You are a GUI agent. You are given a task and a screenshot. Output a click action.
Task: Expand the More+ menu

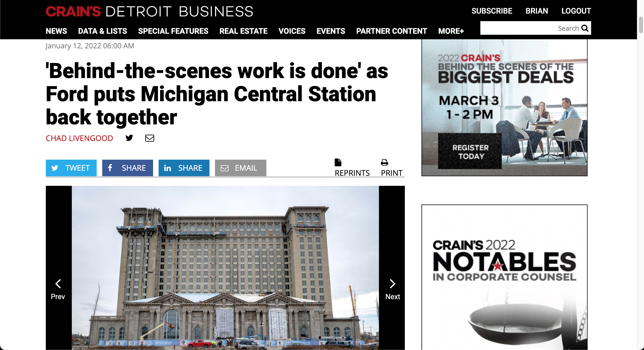[451, 31]
